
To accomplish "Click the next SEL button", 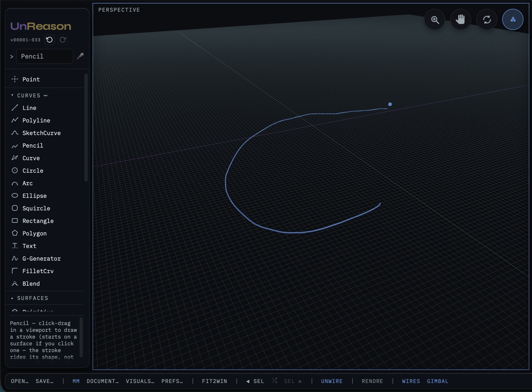I will pyautogui.click(x=293, y=381).
